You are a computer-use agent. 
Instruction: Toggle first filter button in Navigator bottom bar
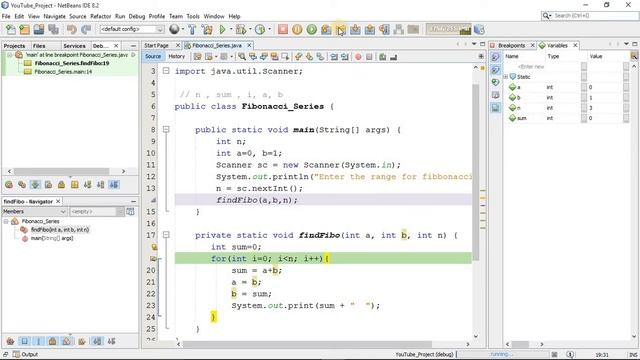pyautogui.click(x=11, y=341)
